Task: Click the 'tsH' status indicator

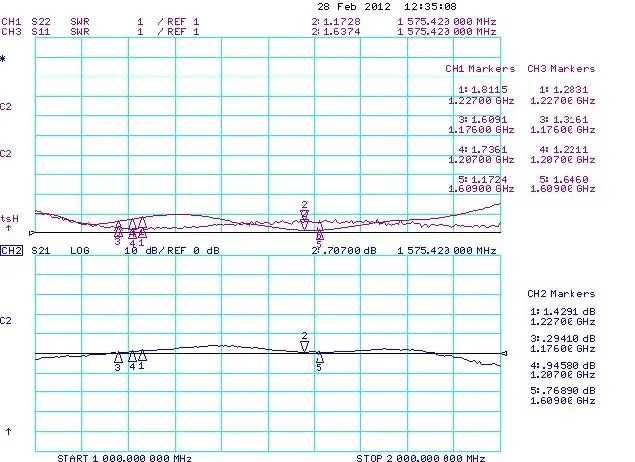Action: coord(9,219)
